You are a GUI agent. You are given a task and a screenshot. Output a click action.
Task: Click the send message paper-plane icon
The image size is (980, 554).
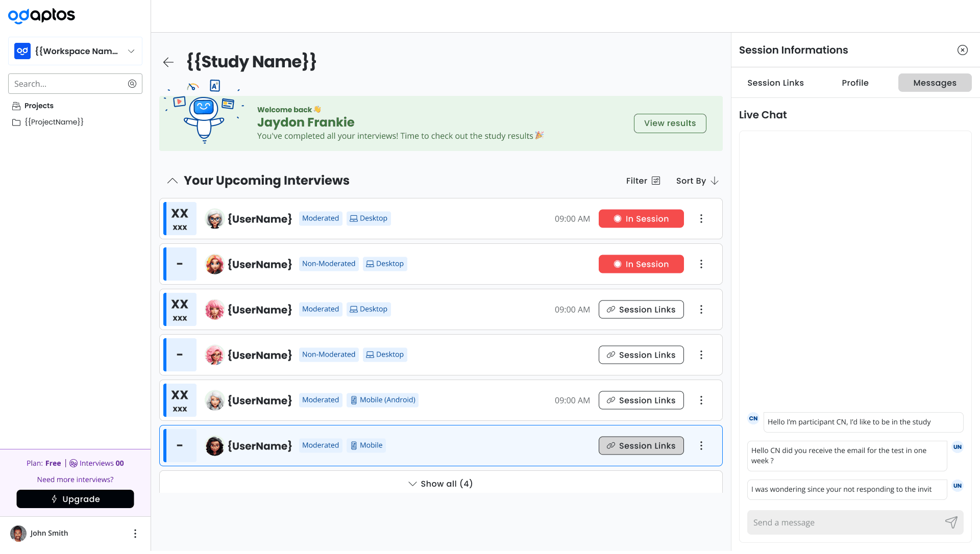pyautogui.click(x=951, y=522)
